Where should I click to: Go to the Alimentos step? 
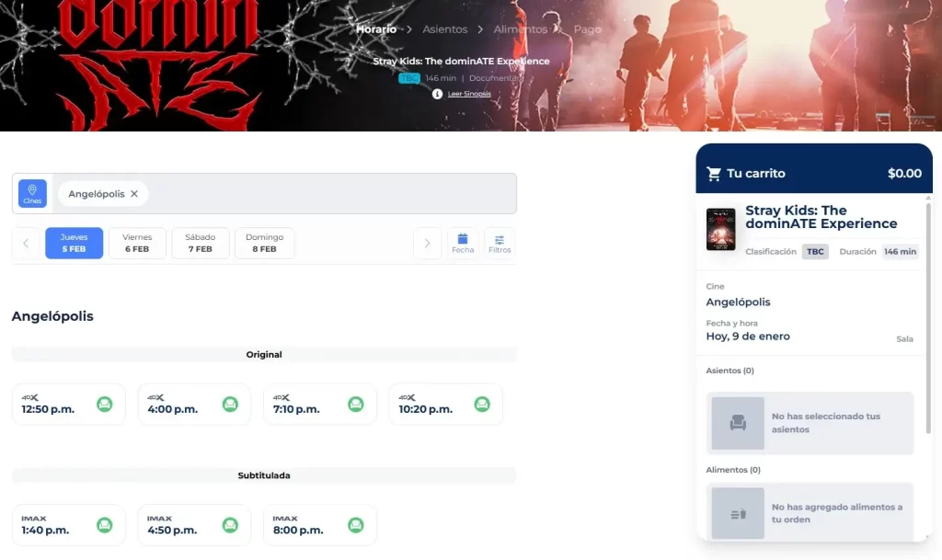point(520,29)
